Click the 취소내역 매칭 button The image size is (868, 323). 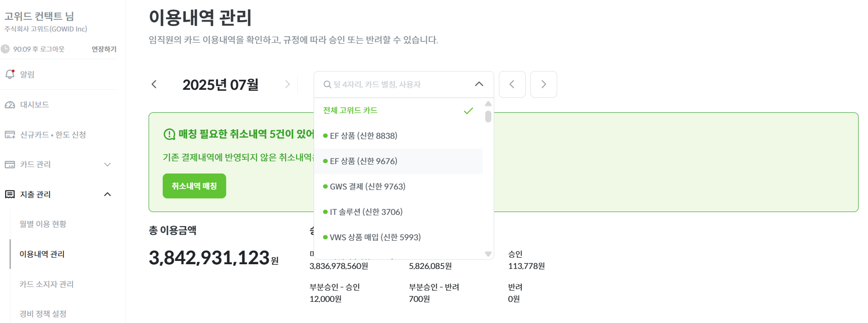(x=194, y=186)
